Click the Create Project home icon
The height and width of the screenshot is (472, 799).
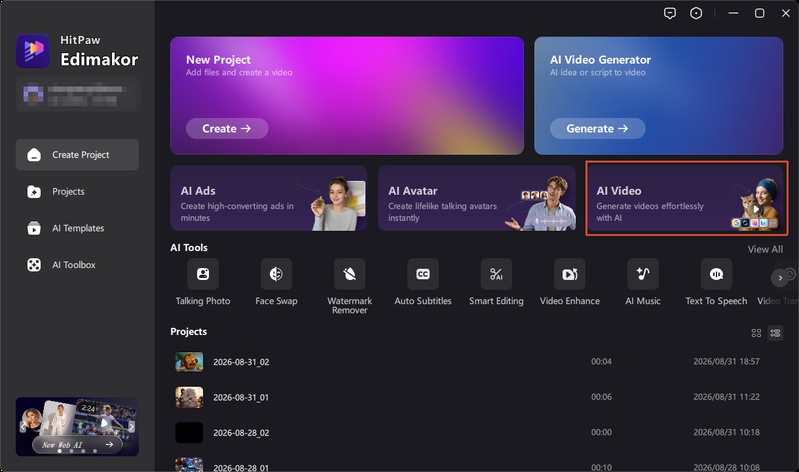click(x=34, y=155)
